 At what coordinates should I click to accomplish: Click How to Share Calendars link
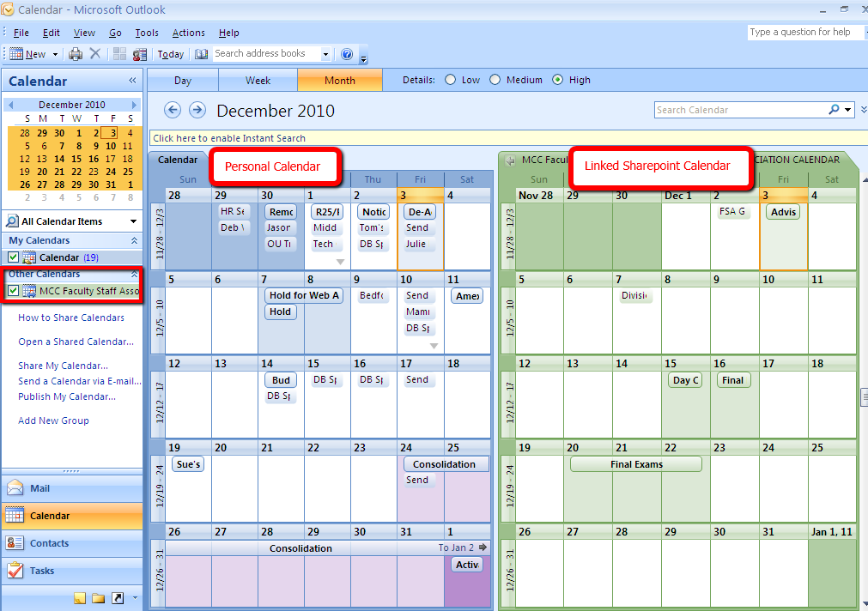click(x=71, y=318)
